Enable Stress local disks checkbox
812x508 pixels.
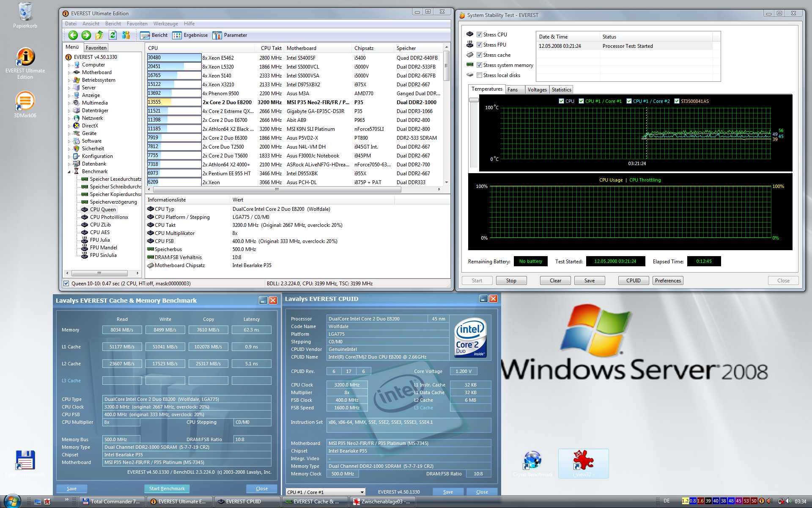tap(479, 75)
